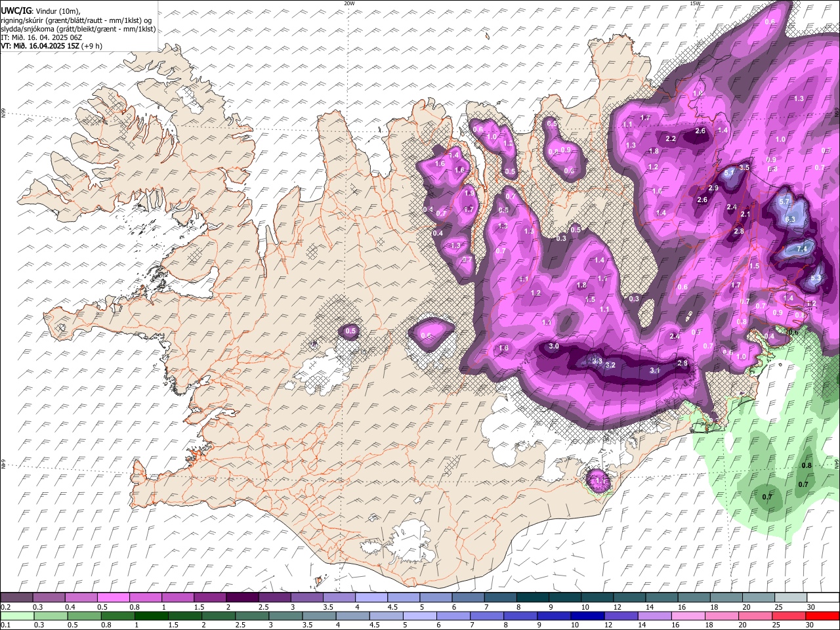Image resolution: width=840 pixels, height=630 pixels.
Task: Pick the white top legend swatch after 30
Action: click(x=823, y=598)
